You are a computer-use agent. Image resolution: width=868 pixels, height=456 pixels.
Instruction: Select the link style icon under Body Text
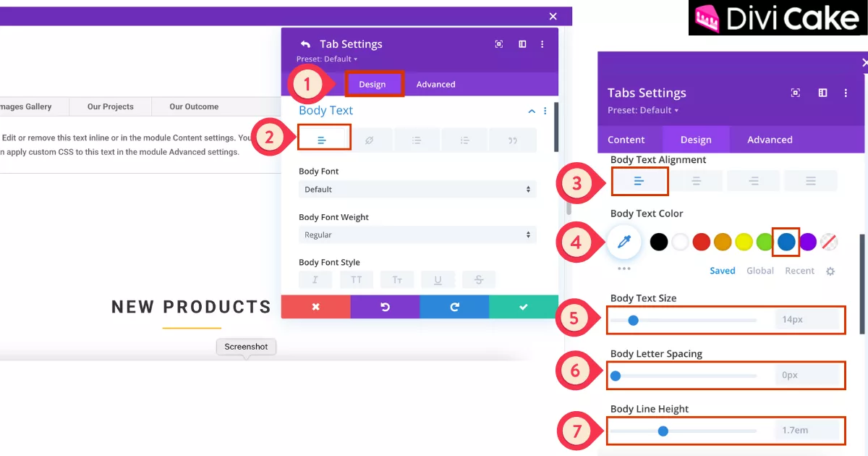pyautogui.click(x=369, y=140)
